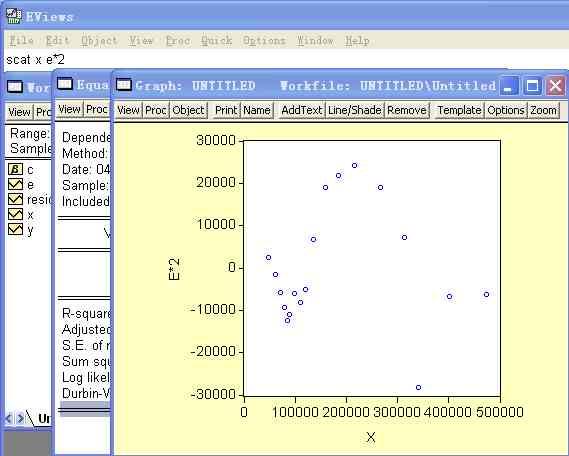Click the Equation window icon
569x456 pixels.
click(65, 84)
